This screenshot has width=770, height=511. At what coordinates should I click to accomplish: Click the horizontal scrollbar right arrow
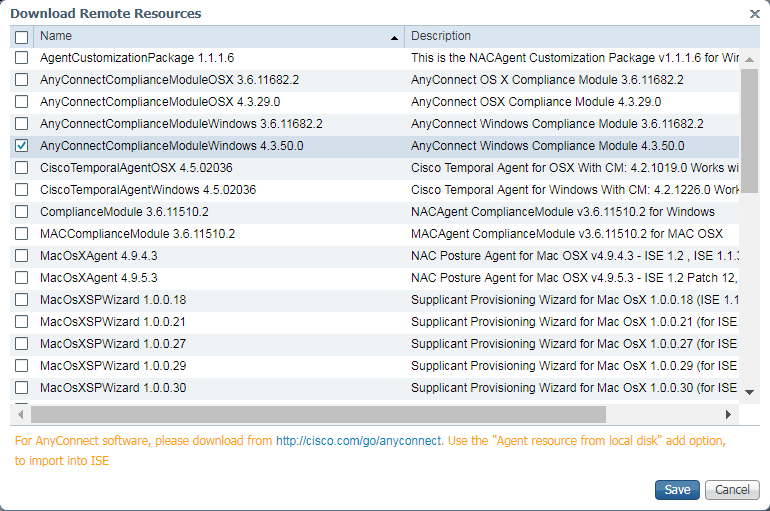pyautogui.click(x=728, y=413)
